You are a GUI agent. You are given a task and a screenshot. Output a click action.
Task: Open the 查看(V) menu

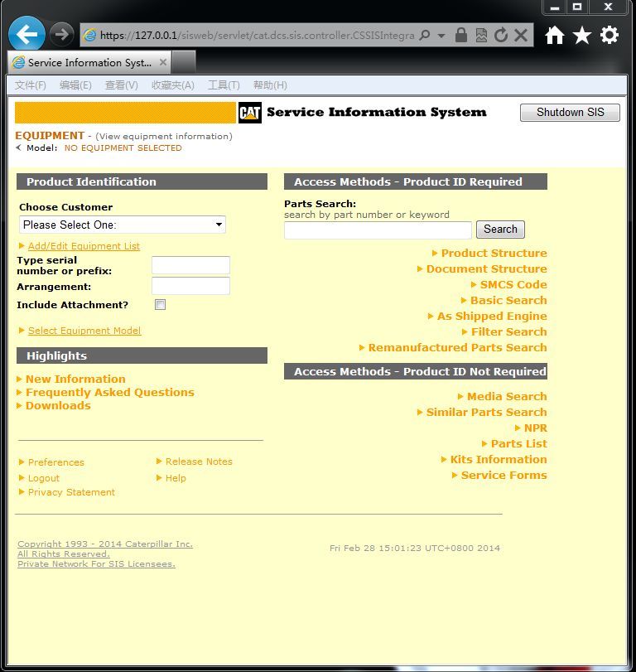point(122,85)
